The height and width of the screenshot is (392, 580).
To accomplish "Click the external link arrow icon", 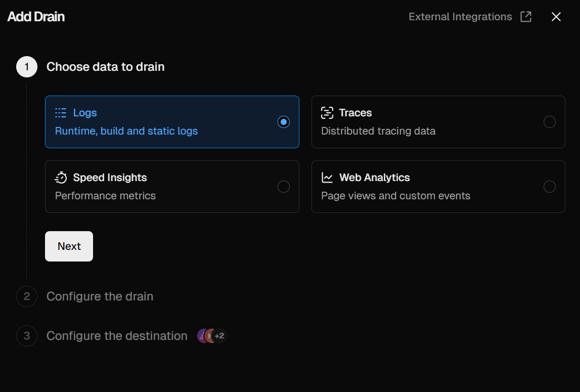I will (526, 17).
